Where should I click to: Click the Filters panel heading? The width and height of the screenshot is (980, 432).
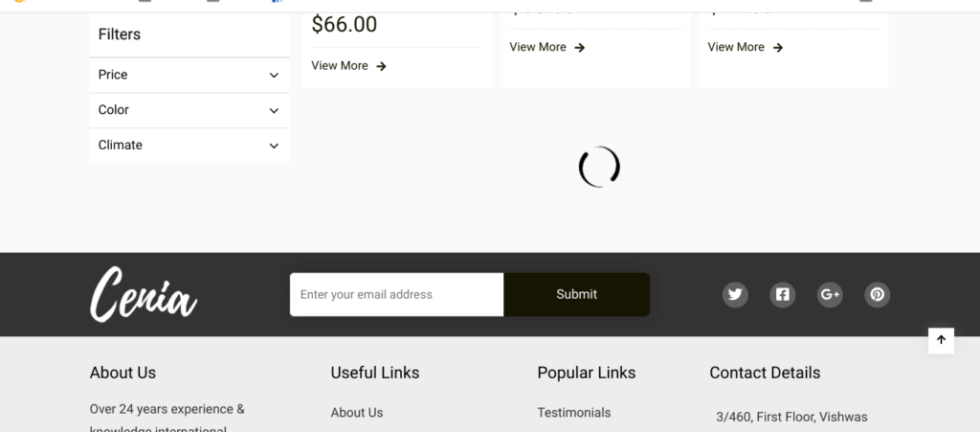(x=120, y=34)
